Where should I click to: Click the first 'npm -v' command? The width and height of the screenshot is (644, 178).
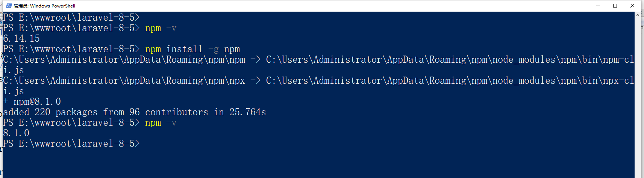[161, 28]
